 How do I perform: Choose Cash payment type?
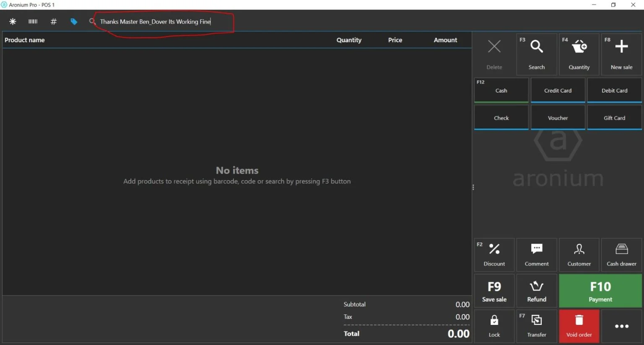tap(501, 90)
